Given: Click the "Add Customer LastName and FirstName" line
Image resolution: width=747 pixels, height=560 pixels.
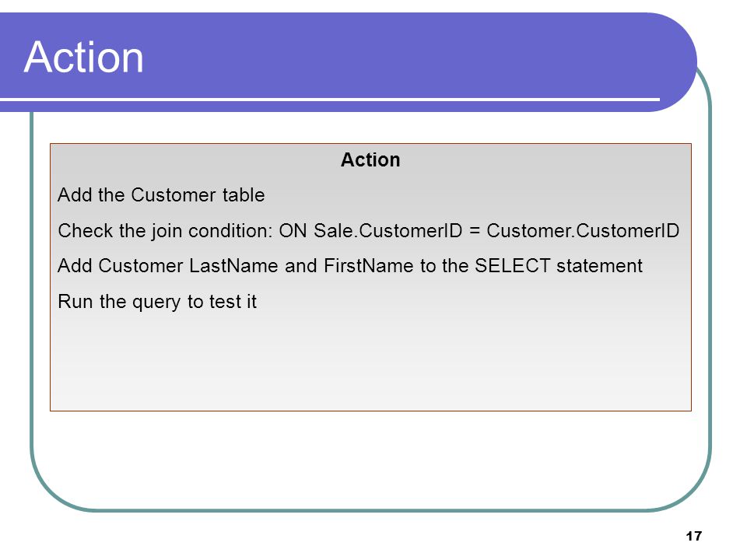Looking at the screenshot, I should pos(350,266).
